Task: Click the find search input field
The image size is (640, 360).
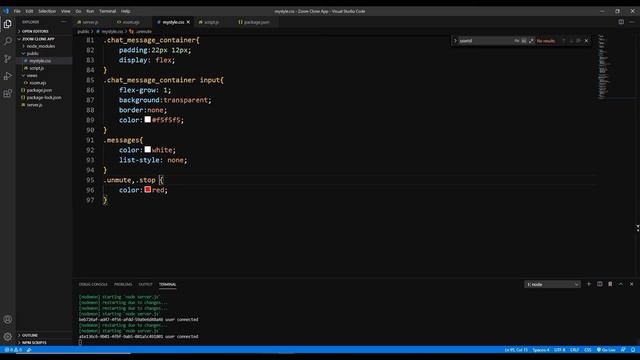Action: click(485, 41)
